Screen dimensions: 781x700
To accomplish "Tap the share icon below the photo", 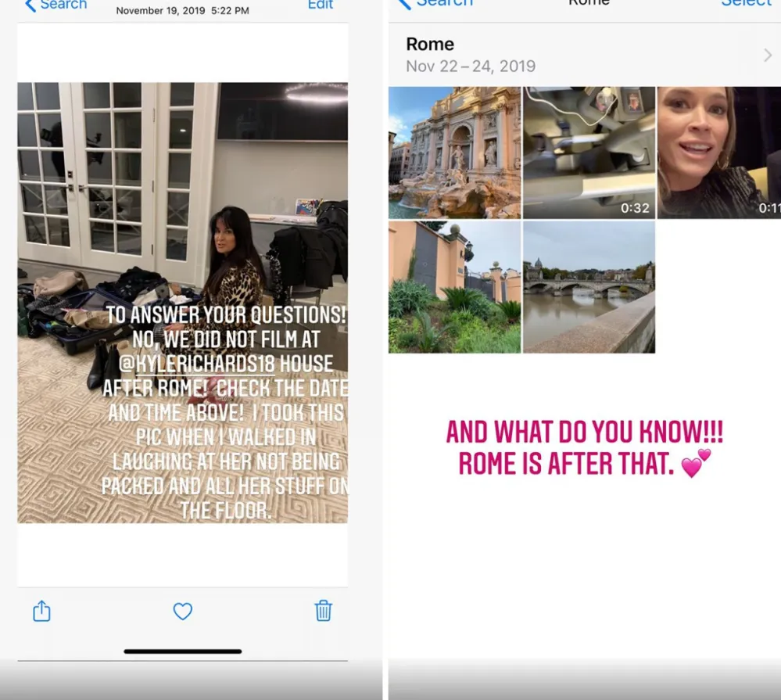I will click(41, 611).
